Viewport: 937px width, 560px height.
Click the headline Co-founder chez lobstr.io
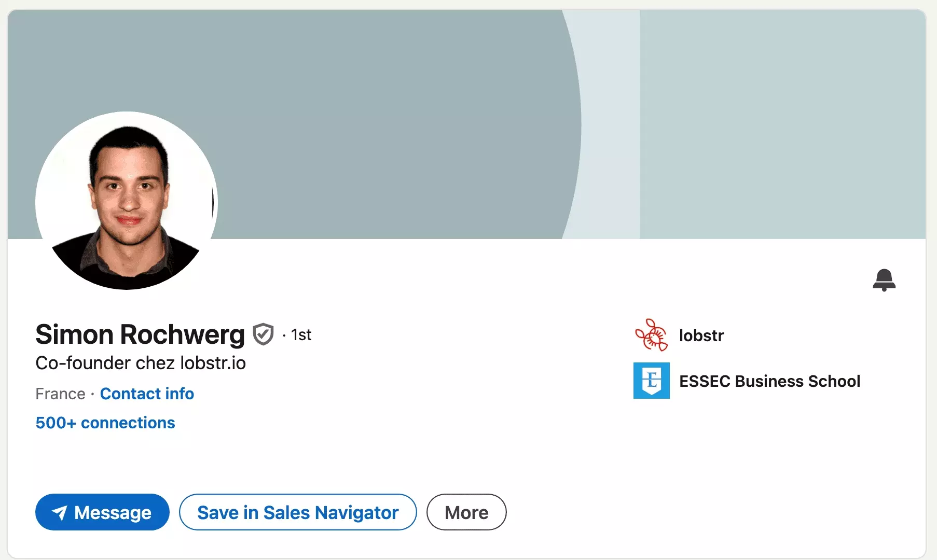coord(141,363)
